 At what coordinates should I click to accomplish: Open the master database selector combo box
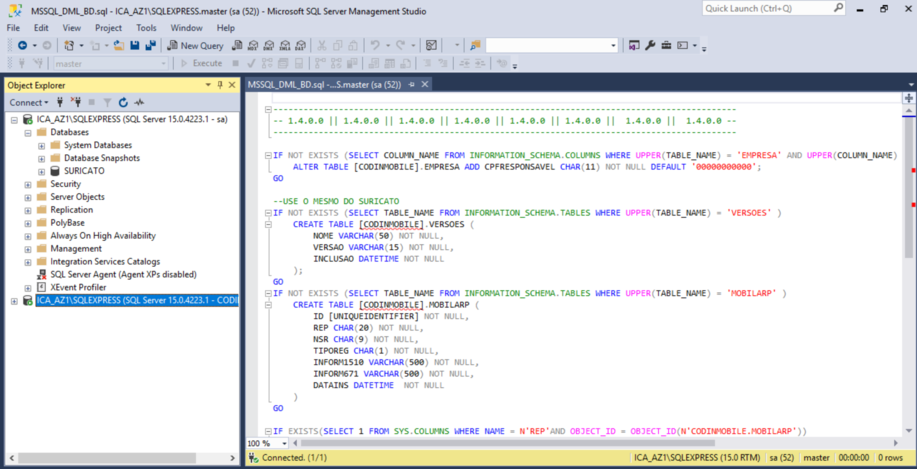[111, 63]
